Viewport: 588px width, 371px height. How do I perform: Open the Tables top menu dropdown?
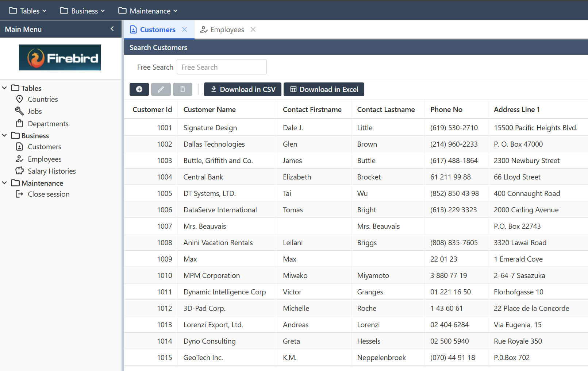[x=28, y=11]
